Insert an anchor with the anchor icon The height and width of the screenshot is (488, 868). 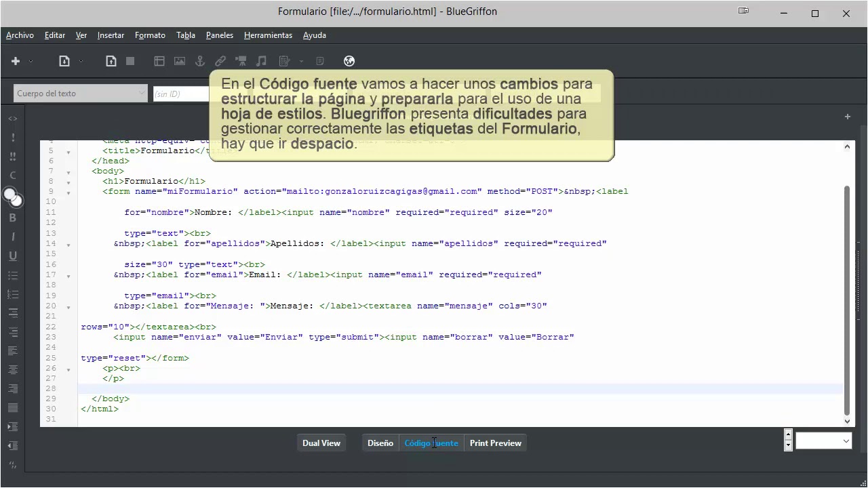(x=200, y=61)
